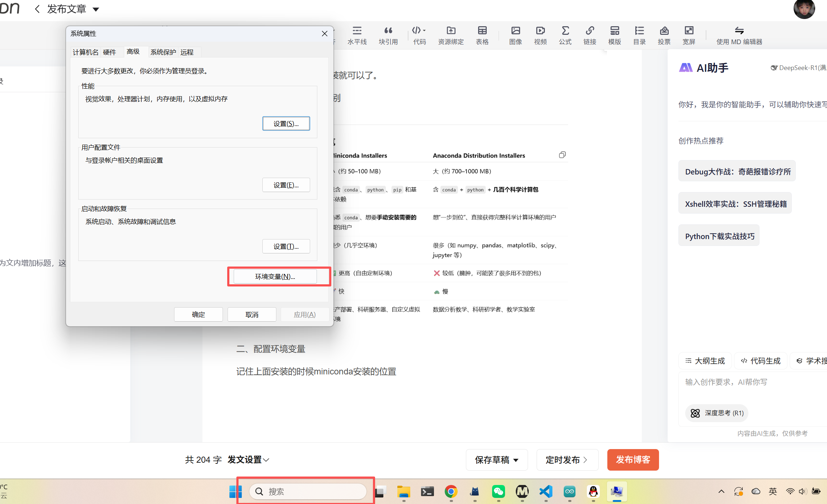Open Visual Studio Code from the taskbar
Image resolution: width=827 pixels, height=504 pixels.
click(x=546, y=491)
